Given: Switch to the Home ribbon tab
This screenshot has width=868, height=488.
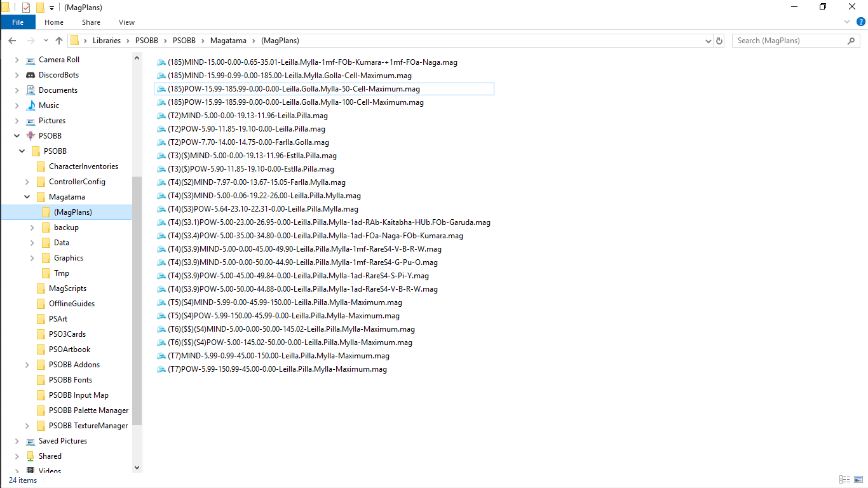Looking at the screenshot, I should [x=54, y=22].
